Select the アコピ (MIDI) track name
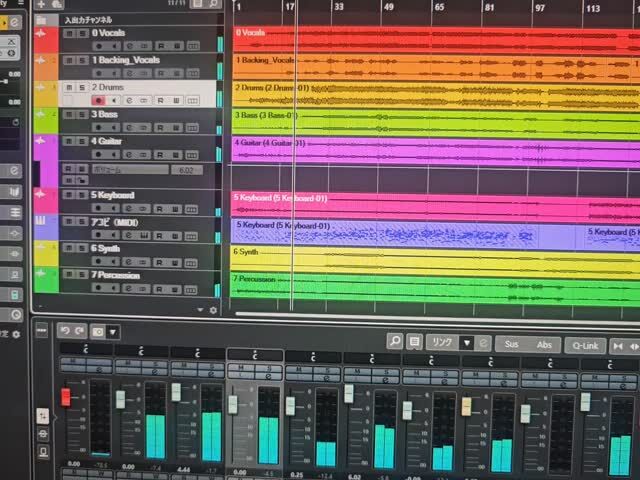Viewport: 640px width, 480px height. [114, 222]
